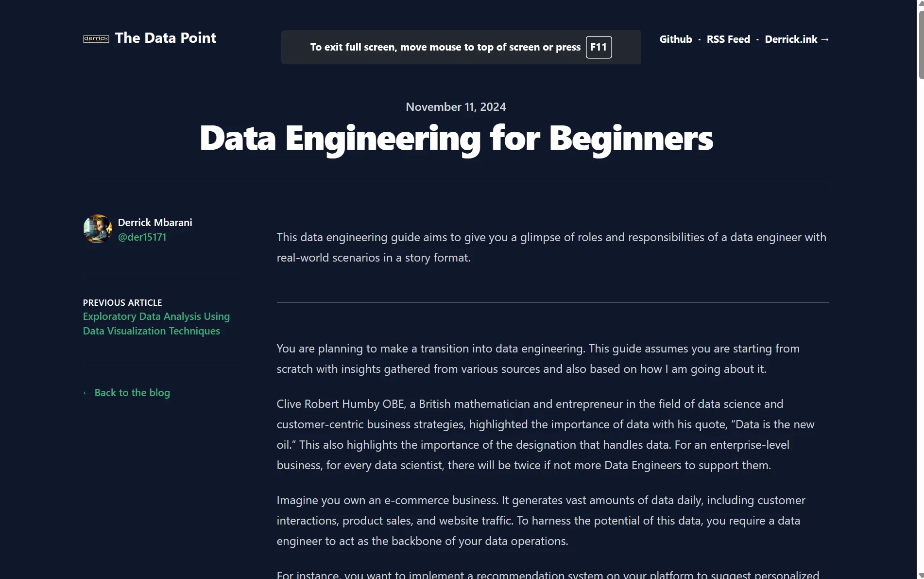Go back to the blog
924x579 pixels.
click(x=126, y=393)
